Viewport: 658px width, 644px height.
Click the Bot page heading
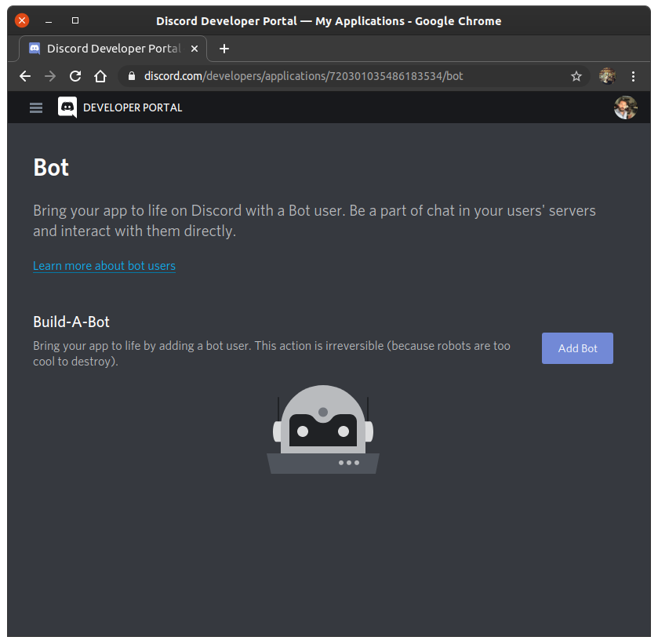click(x=51, y=168)
